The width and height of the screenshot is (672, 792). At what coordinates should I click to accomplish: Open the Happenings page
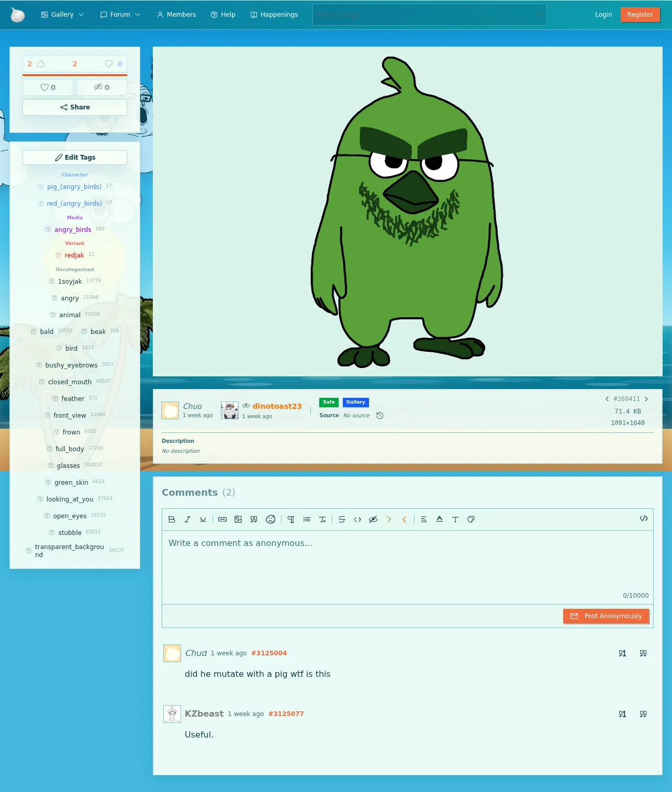click(274, 15)
